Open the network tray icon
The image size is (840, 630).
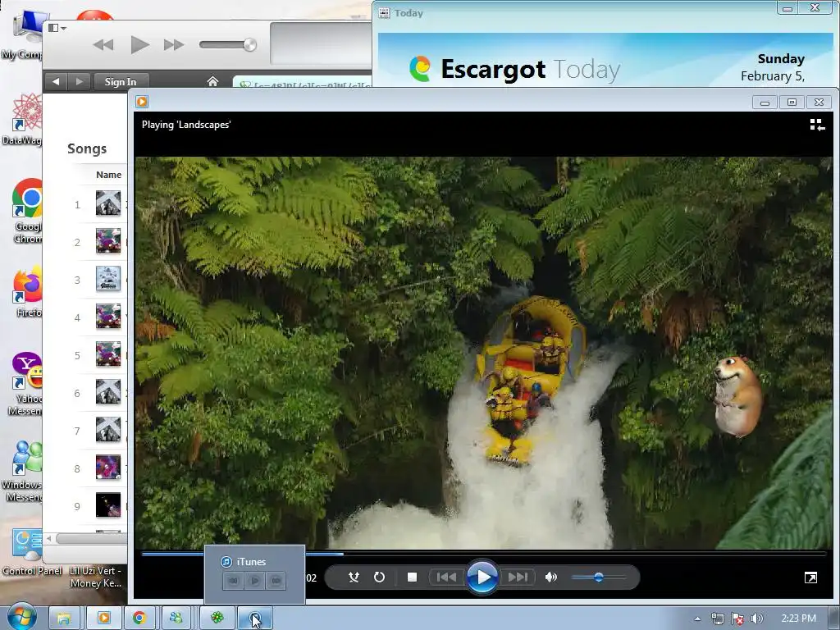coord(717,619)
